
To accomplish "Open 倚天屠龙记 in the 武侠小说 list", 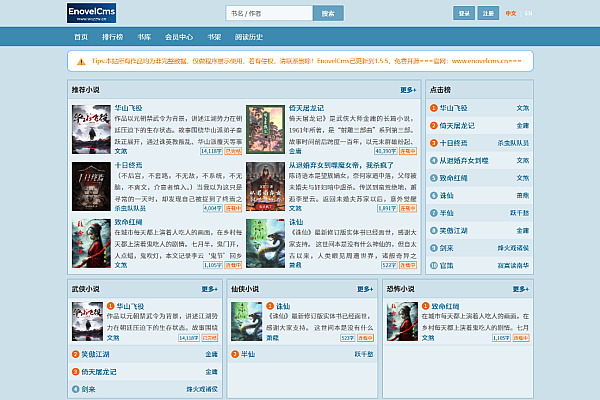I will (99, 372).
